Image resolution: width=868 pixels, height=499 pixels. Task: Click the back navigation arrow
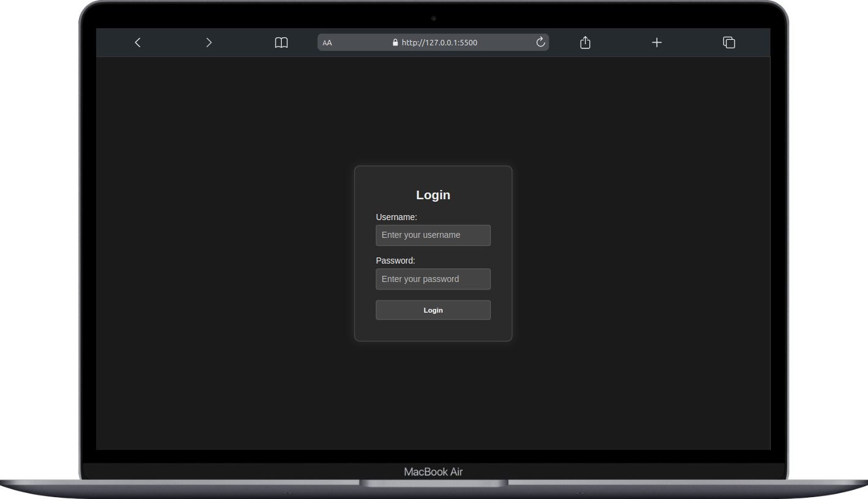tap(137, 42)
